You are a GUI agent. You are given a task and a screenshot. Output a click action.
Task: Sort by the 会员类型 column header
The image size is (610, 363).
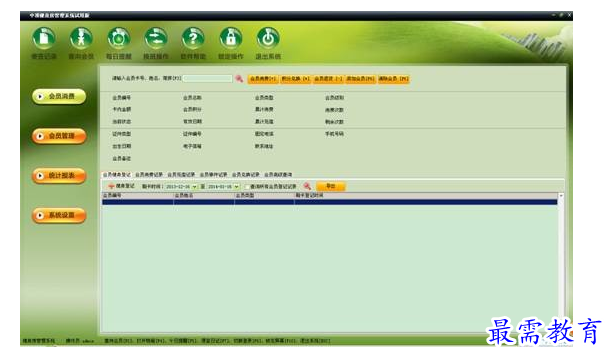[264, 196]
